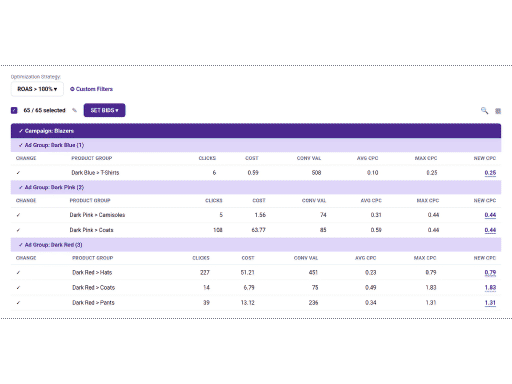Collapse the Ad Group: Dark Pink (2) row
Image resolution: width=512 pixels, height=384 pixels.
coord(256,187)
